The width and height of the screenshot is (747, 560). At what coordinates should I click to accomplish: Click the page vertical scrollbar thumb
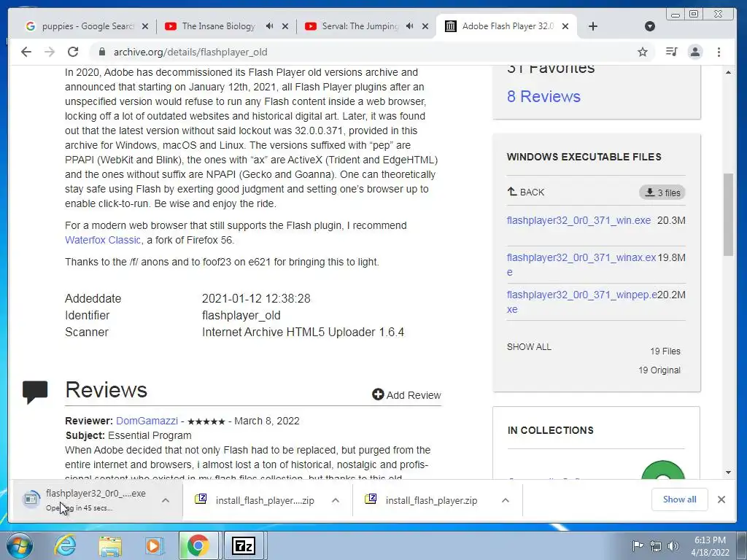coord(728,215)
